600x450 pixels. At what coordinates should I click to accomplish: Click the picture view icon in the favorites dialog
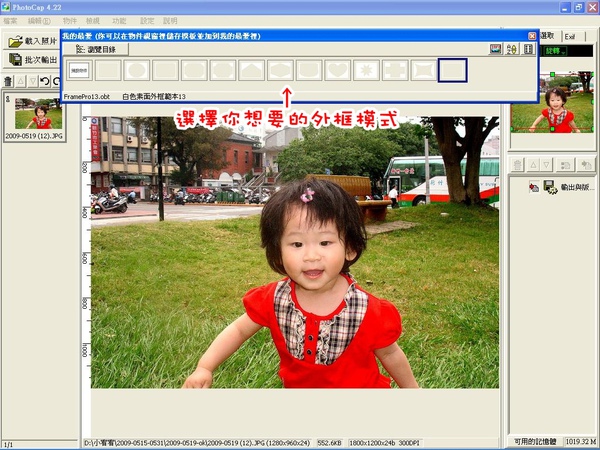point(496,49)
